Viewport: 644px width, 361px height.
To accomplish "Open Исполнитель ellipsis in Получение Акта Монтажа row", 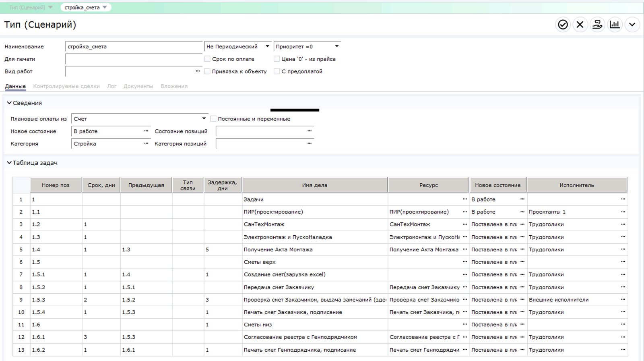I will coord(623,249).
